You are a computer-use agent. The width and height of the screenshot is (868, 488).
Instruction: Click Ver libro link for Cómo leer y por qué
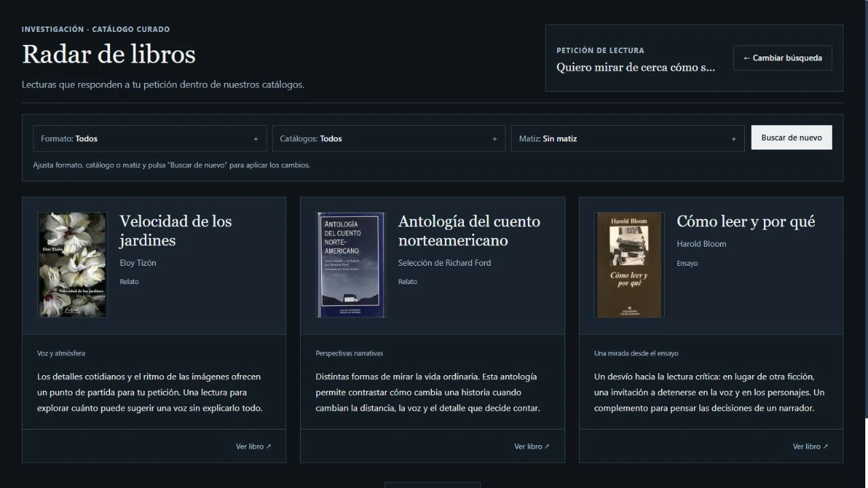coord(810,447)
